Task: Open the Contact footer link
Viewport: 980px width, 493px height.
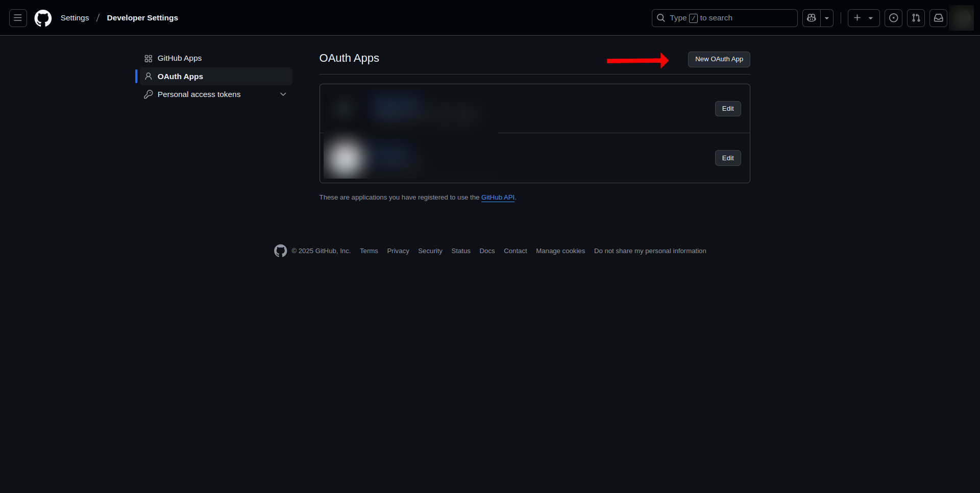Action: (x=516, y=251)
